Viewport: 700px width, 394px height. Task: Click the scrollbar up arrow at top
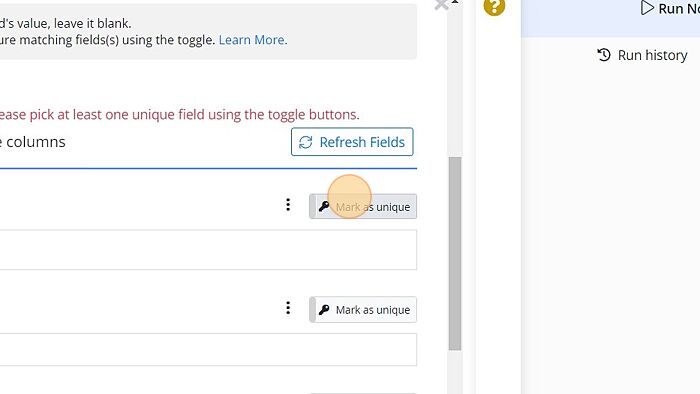click(455, 2)
